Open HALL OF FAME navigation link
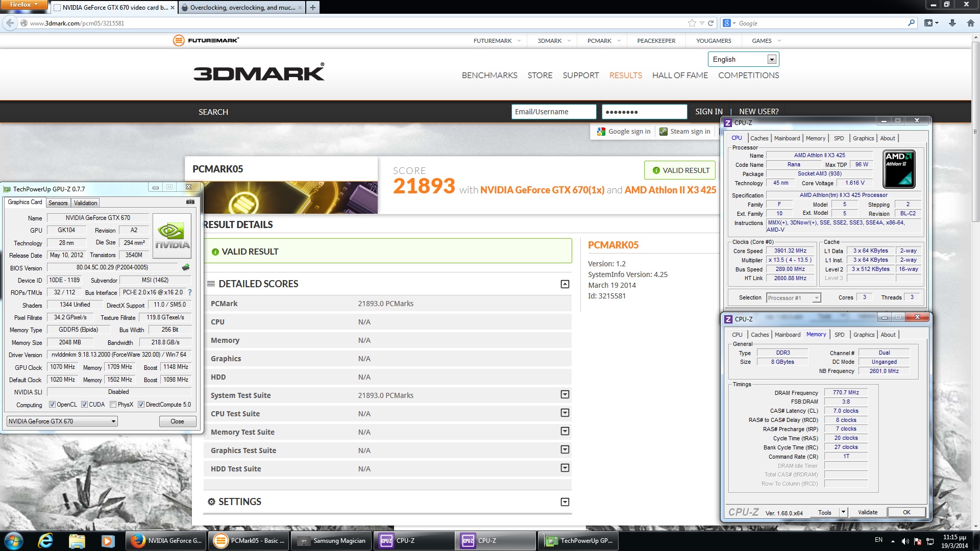 point(680,75)
